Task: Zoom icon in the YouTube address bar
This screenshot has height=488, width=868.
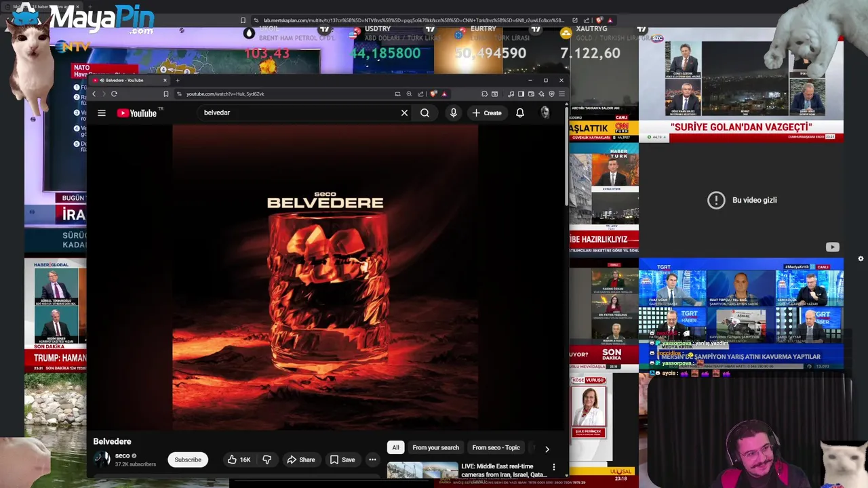Action: coord(409,94)
